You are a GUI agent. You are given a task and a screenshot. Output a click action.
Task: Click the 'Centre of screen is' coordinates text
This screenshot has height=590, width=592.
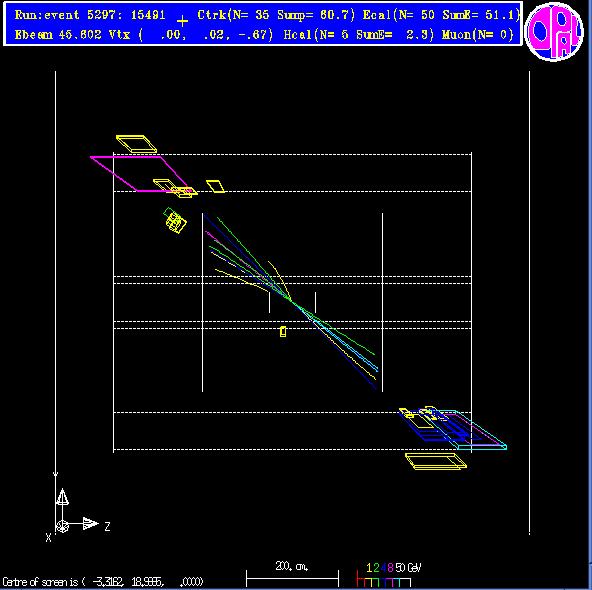point(103,582)
